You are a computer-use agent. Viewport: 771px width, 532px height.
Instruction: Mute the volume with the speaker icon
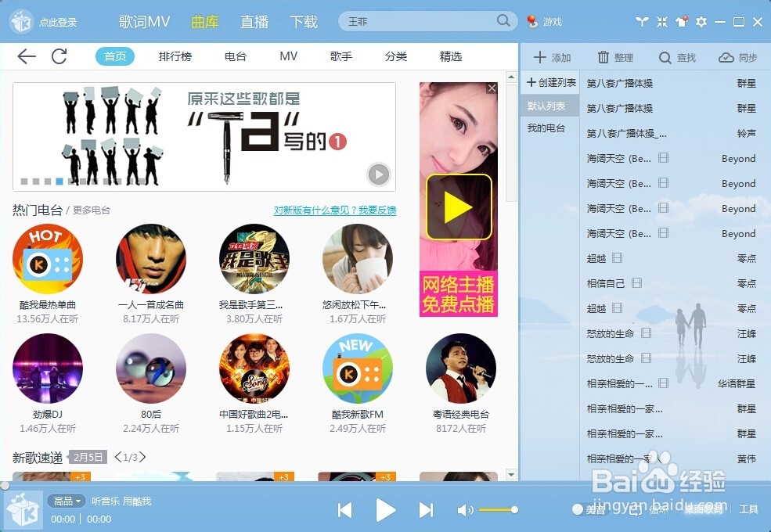(465, 510)
